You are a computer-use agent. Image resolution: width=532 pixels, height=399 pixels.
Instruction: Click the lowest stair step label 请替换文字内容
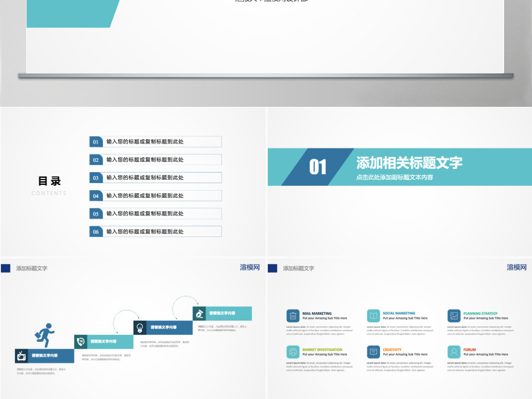pyautogui.click(x=44, y=356)
